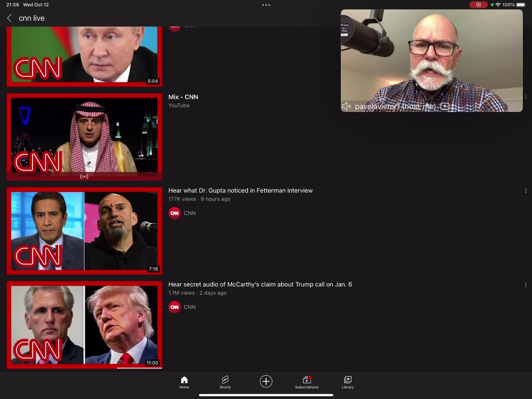
Task: Open CNN channel avatar under Fetterman video
Action: [x=175, y=213]
